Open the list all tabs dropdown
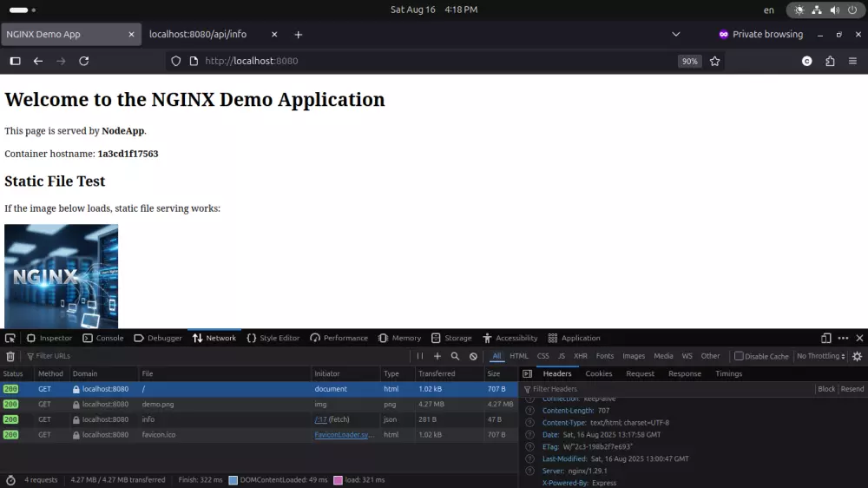 [676, 35]
